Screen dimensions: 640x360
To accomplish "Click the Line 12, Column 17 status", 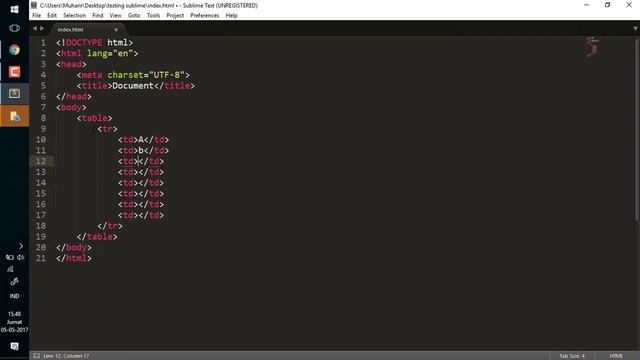I will tap(66, 356).
